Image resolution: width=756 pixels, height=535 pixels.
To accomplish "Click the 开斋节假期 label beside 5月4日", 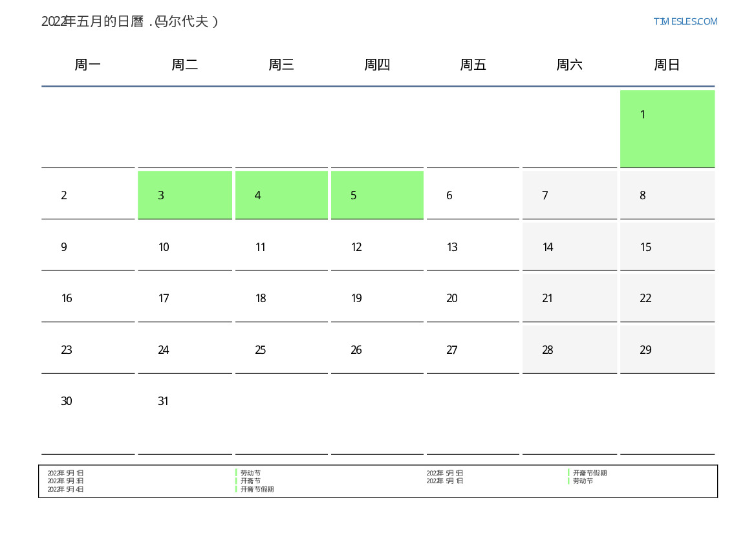I will click(x=257, y=489).
